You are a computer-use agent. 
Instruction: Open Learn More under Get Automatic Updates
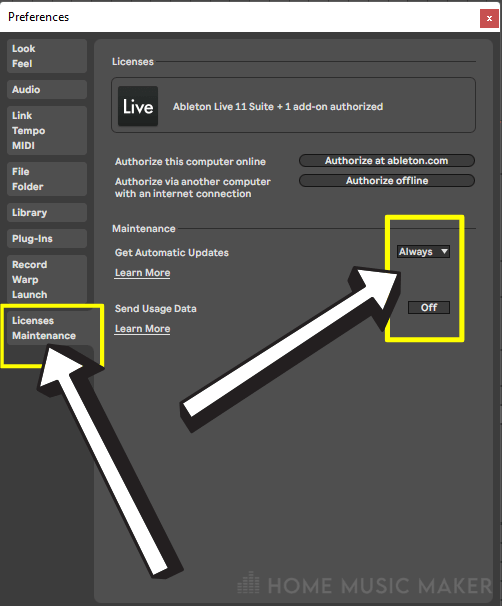[142, 273]
